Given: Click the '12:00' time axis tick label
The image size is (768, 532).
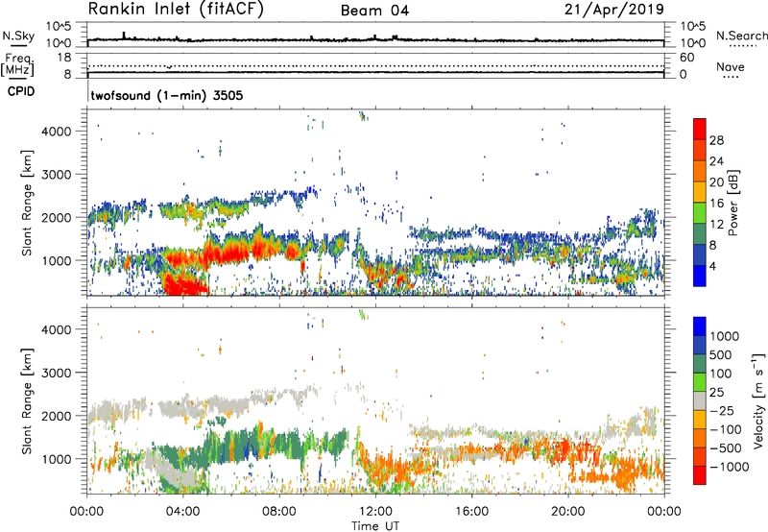Looking at the screenshot, I should click(x=375, y=512).
